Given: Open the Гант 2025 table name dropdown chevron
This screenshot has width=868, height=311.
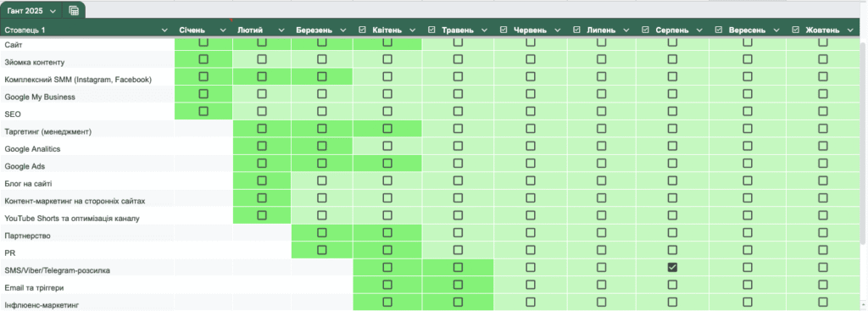Looking at the screenshot, I should 53,11.
